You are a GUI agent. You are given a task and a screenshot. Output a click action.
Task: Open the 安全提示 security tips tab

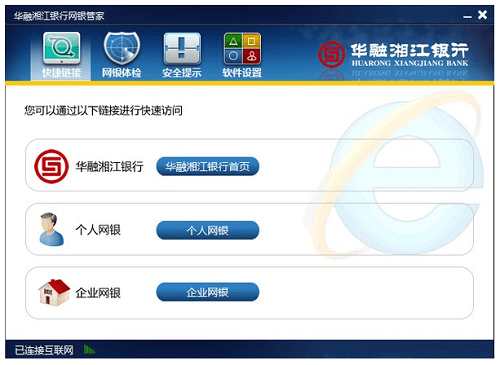(x=182, y=55)
